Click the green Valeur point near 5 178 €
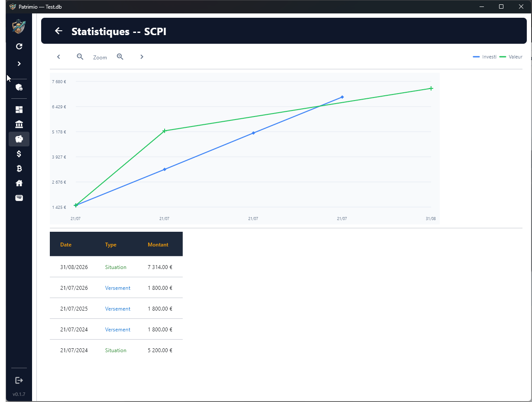 165,131
